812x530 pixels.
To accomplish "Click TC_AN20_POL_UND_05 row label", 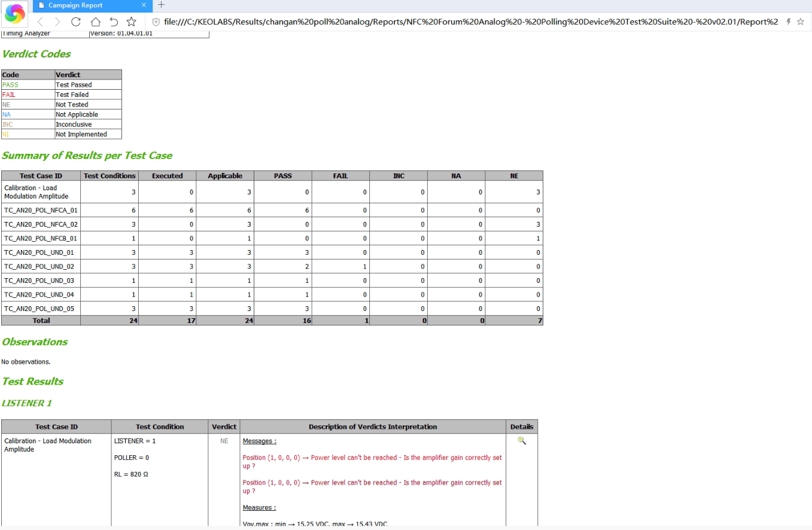I will point(39,309).
